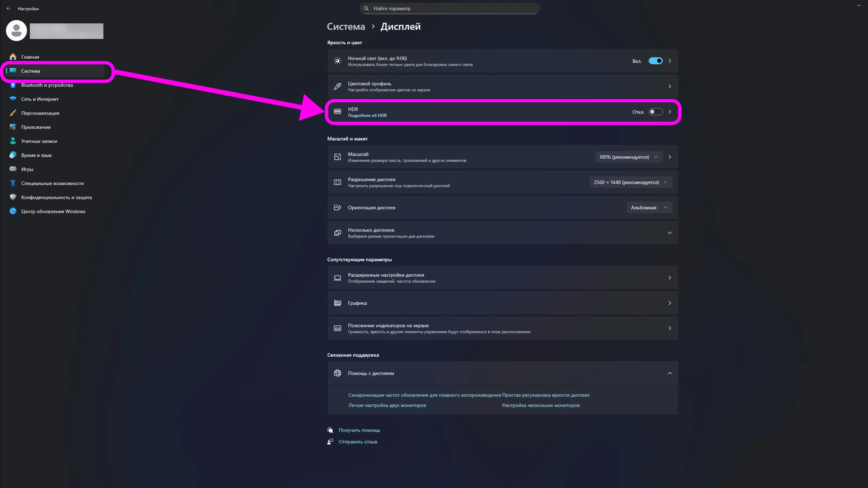Click the shield icon for Конфиденциальность и защита
The height and width of the screenshot is (488, 868).
(13, 197)
